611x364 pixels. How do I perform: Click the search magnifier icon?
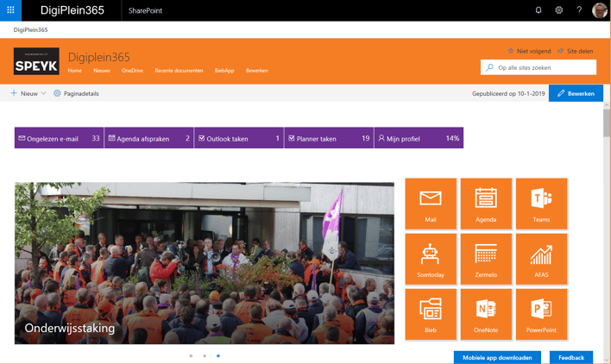(489, 67)
